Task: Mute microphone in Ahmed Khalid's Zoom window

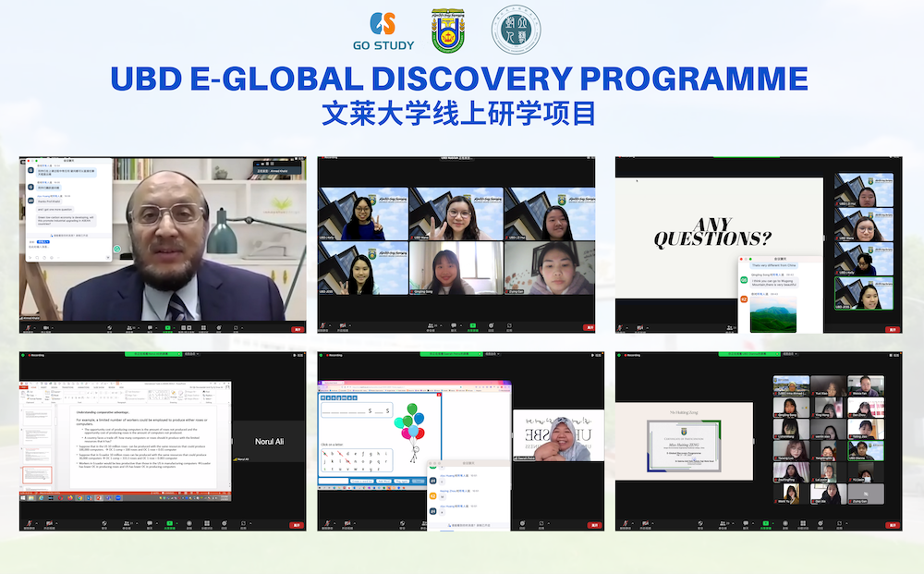Action: (30, 327)
